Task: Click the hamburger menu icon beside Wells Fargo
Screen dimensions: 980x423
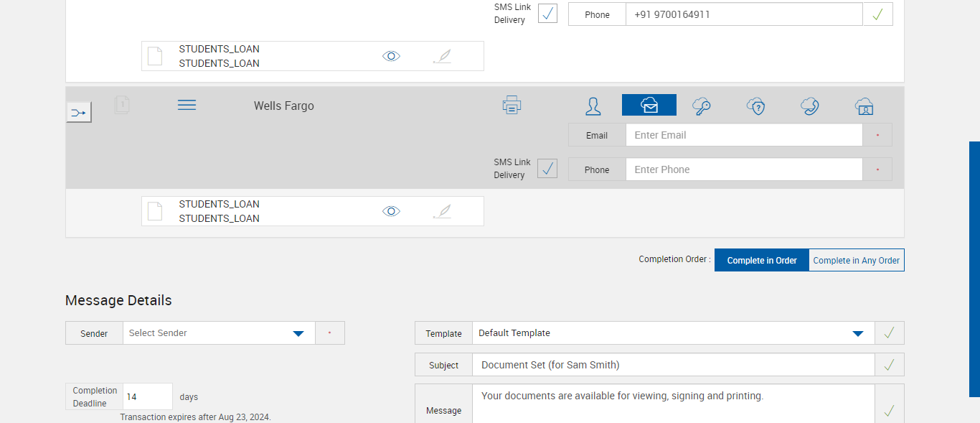Action: [x=187, y=106]
